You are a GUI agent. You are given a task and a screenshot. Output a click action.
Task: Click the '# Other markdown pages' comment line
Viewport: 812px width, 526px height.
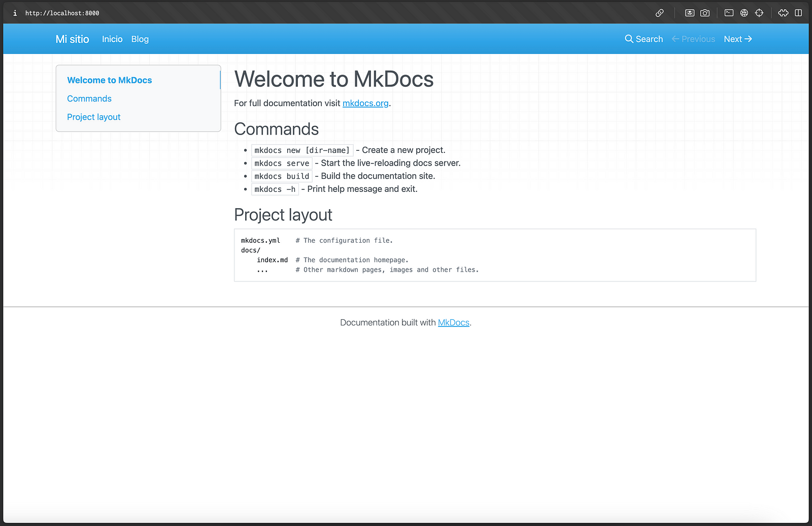pyautogui.click(x=387, y=270)
